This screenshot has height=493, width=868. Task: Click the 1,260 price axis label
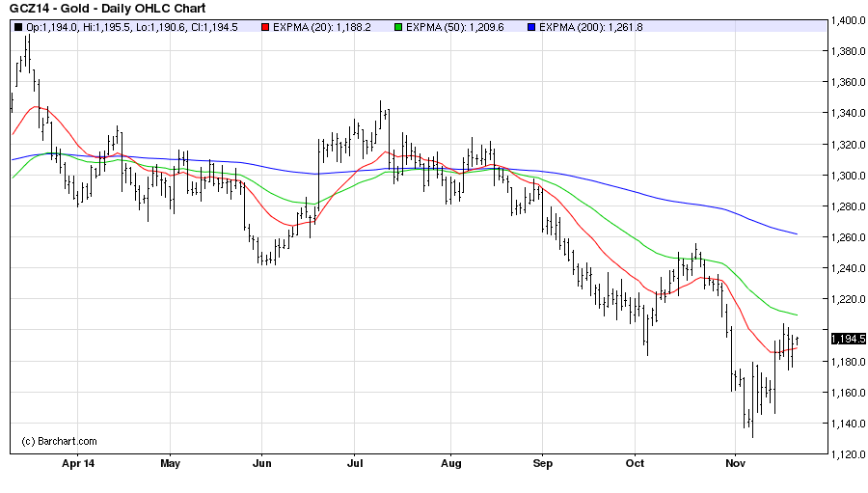click(848, 237)
